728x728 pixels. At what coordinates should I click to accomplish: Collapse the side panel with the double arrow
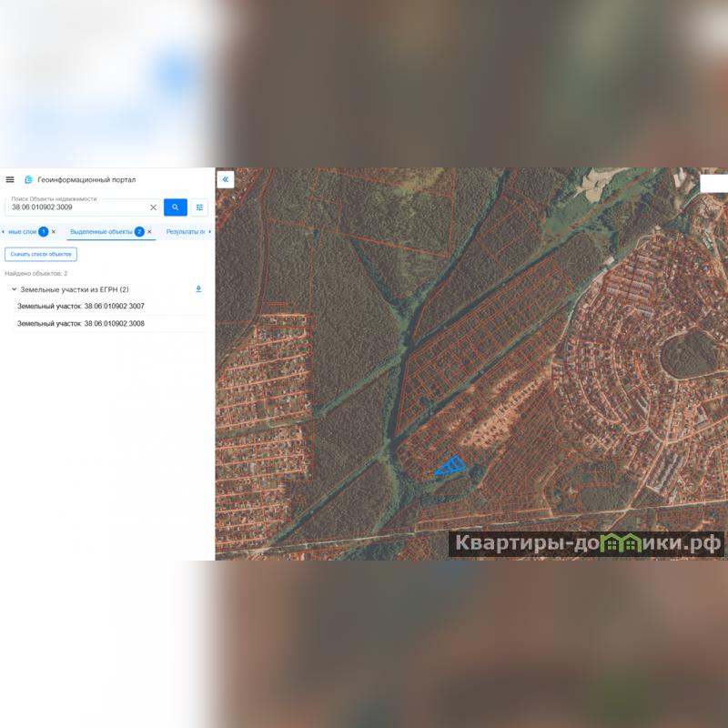coord(226,179)
